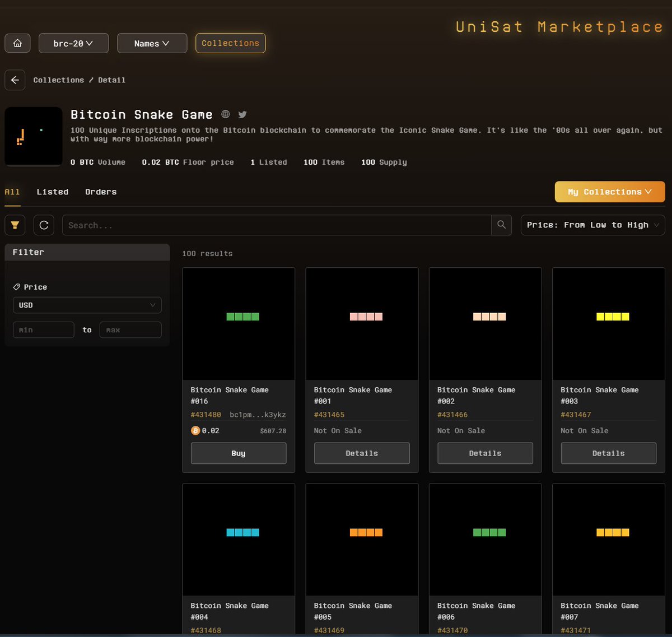Go to the home icon button
Image resolution: width=672 pixels, height=637 pixels.
[x=17, y=43]
